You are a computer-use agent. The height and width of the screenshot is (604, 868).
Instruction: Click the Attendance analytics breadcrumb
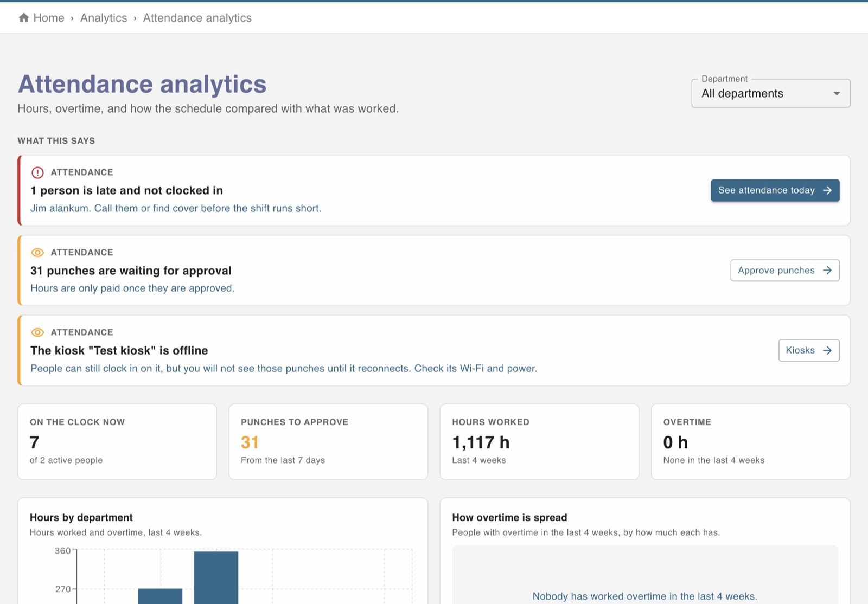(x=197, y=18)
